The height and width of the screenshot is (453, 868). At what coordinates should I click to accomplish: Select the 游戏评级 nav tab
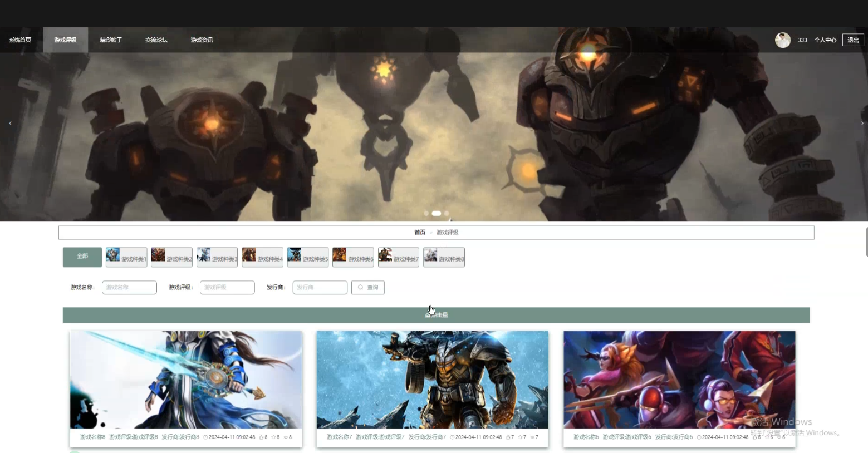pyautogui.click(x=65, y=40)
